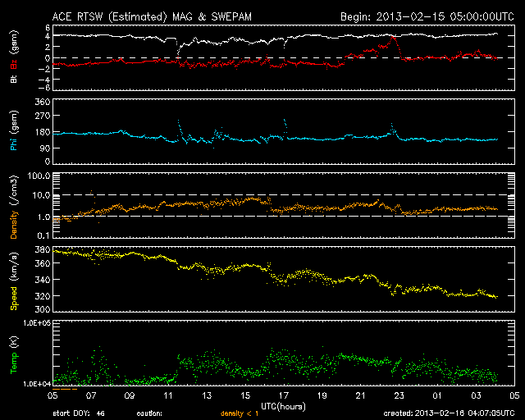Click the '90' tick on the Phi axis
The image size is (525, 420).
coord(45,148)
